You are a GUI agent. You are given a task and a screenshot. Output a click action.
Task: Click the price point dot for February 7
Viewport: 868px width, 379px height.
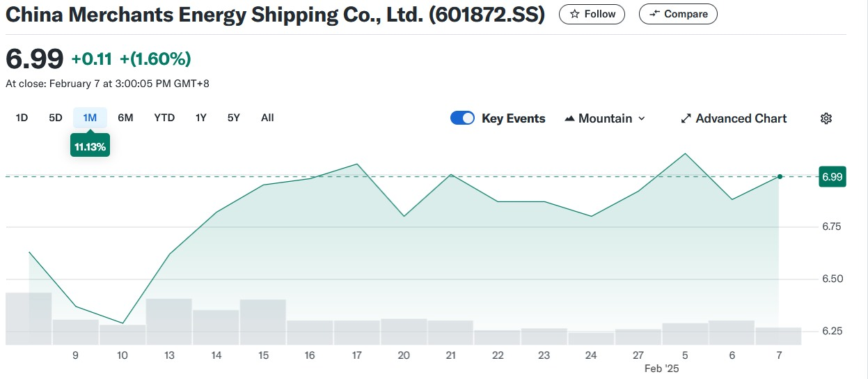click(780, 176)
